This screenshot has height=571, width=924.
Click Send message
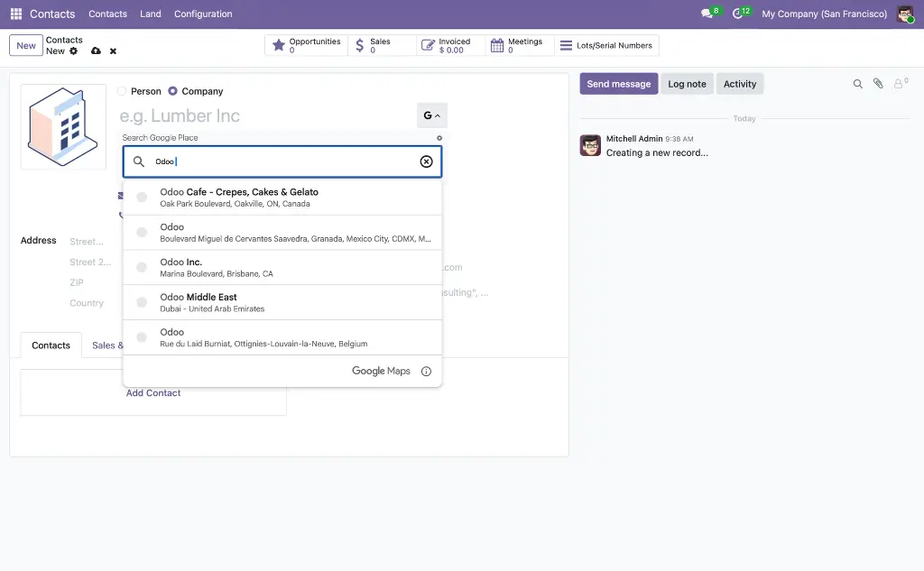pyautogui.click(x=619, y=84)
